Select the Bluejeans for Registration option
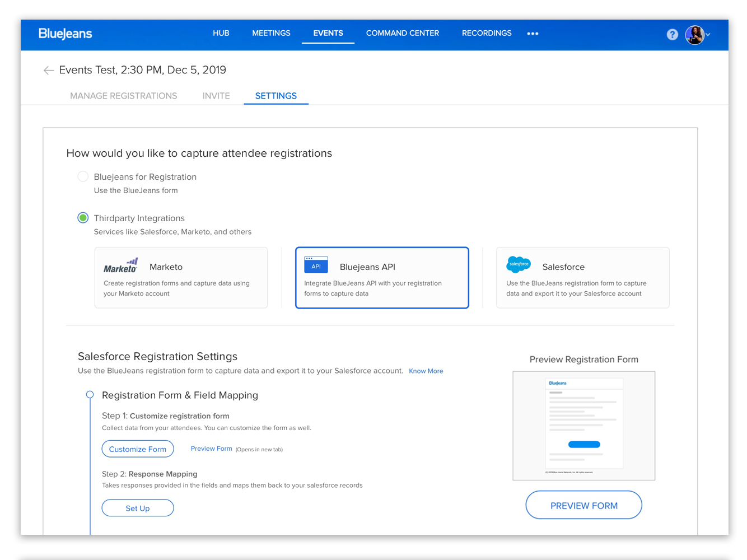 tap(83, 176)
